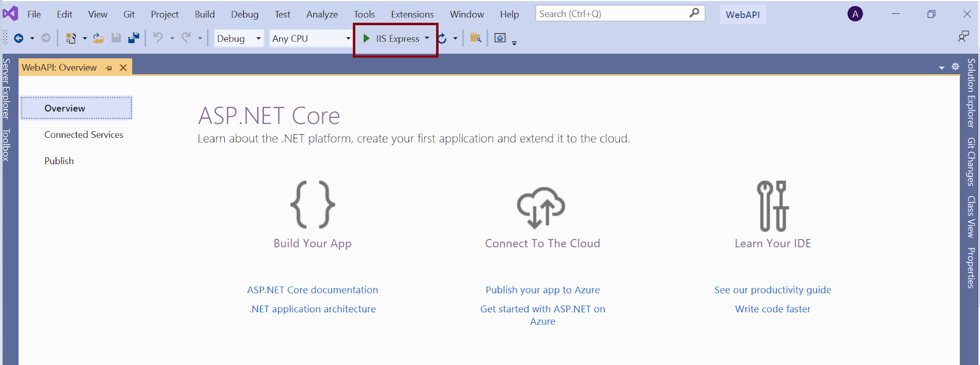Click the Visual Studio logo icon

(10, 13)
